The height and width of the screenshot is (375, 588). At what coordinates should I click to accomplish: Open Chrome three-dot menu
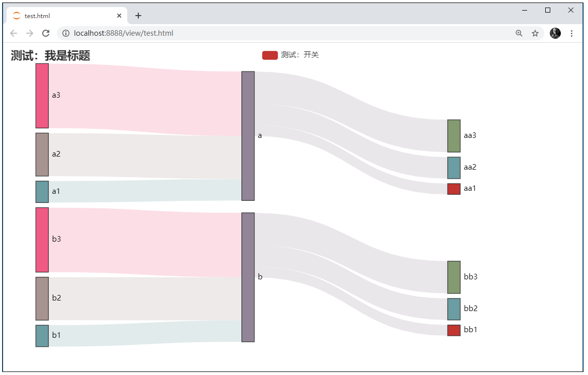click(571, 33)
